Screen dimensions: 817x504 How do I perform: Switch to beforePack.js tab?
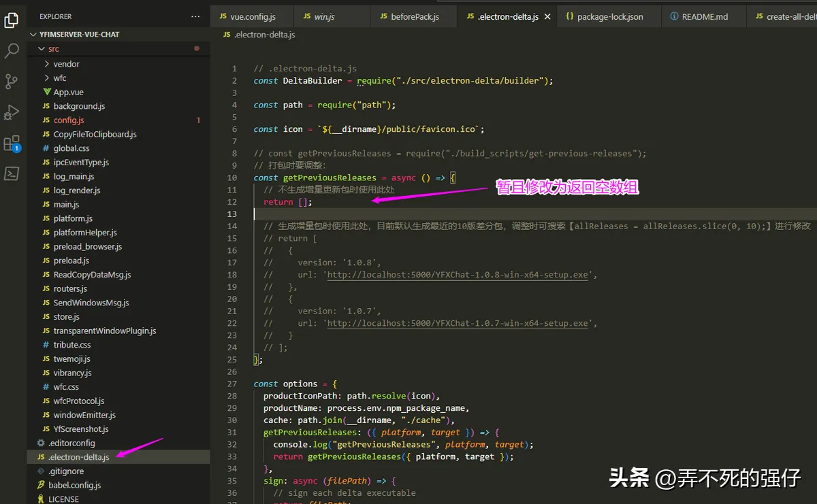(x=415, y=16)
